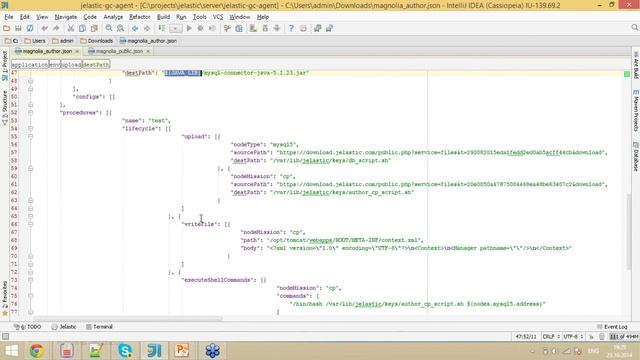Open the Project tool window sidebar
Viewport: 640px width, 360px height.
pos(4,66)
